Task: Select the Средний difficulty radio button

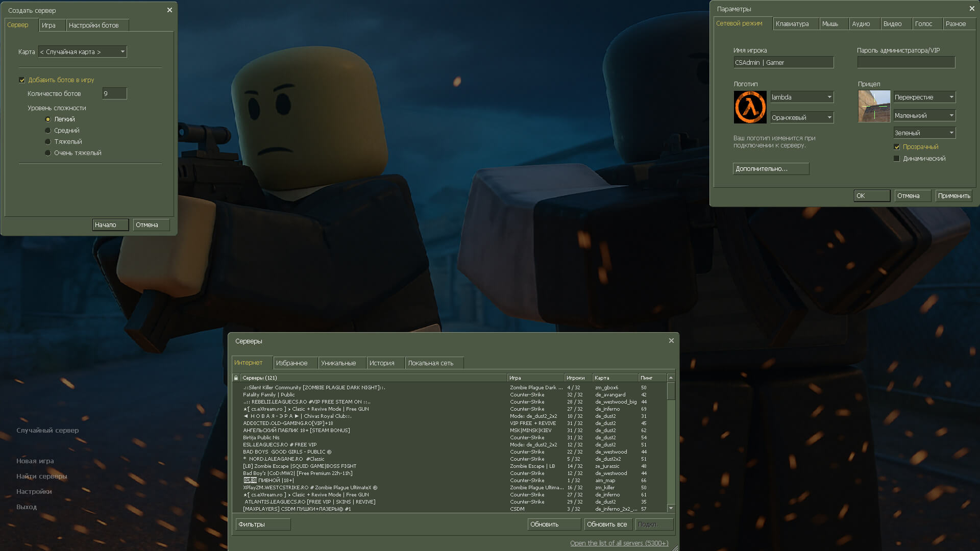Action: click(x=48, y=131)
